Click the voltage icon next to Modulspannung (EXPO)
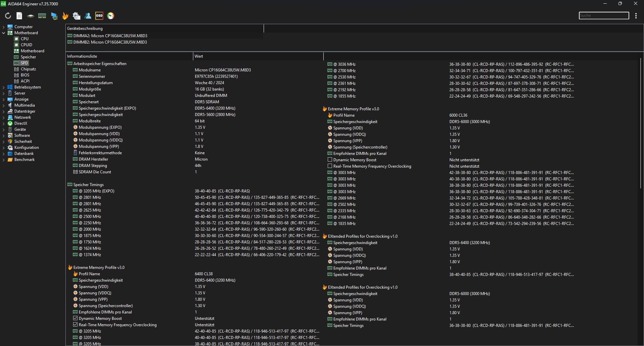This screenshot has height=346, width=644. click(x=75, y=127)
